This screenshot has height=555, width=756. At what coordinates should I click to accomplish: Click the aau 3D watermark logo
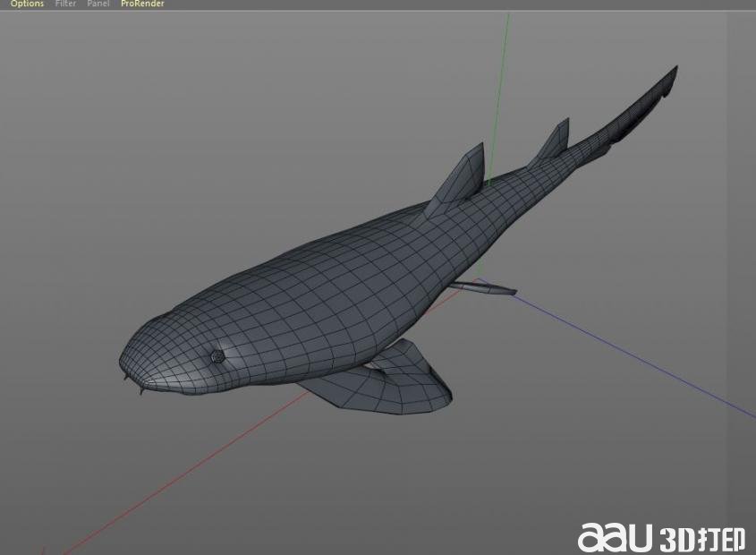(661, 535)
